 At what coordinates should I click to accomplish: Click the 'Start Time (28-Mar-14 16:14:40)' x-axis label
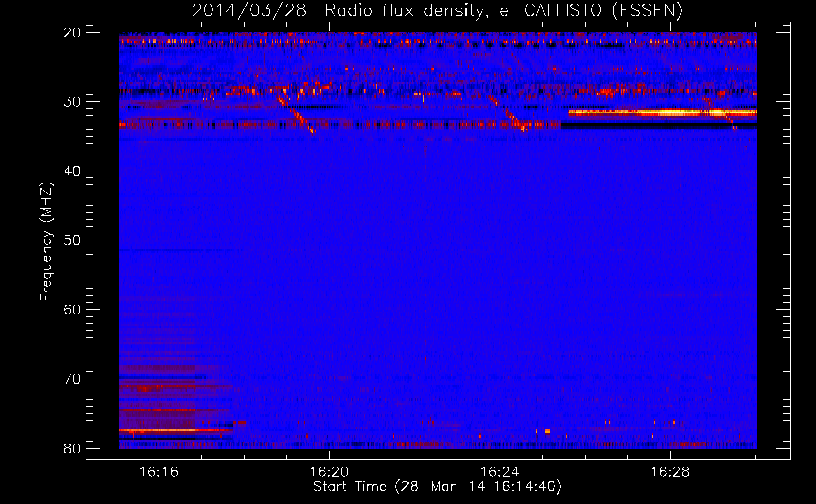(437, 487)
